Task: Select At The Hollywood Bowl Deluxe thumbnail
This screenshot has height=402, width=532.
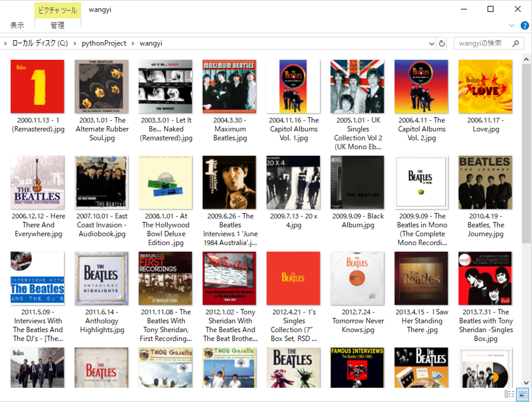Action: tap(165, 182)
